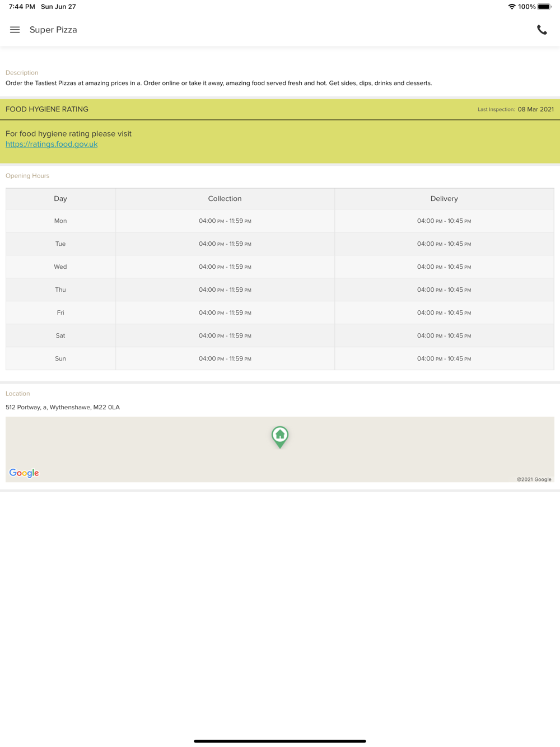Tap Sunday delivery hours cell
Viewport: 560px width, 747px height.
click(444, 358)
